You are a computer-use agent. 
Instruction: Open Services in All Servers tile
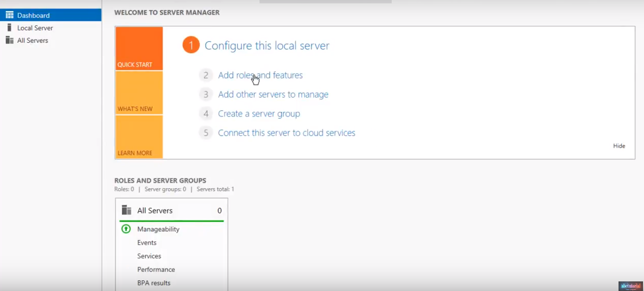coord(149,256)
